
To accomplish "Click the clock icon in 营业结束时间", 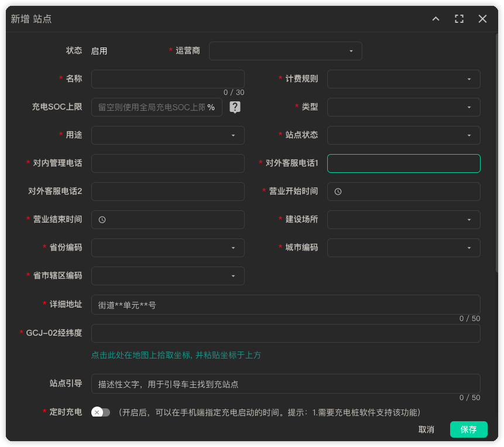I will click(102, 220).
